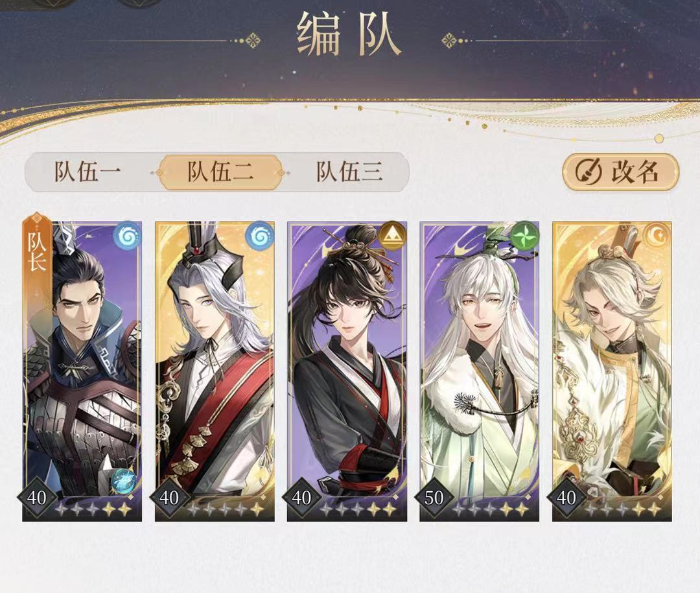This screenshot has height=593, width=700.
Task: Select the armored captain character card
Action: [x=82, y=371]
